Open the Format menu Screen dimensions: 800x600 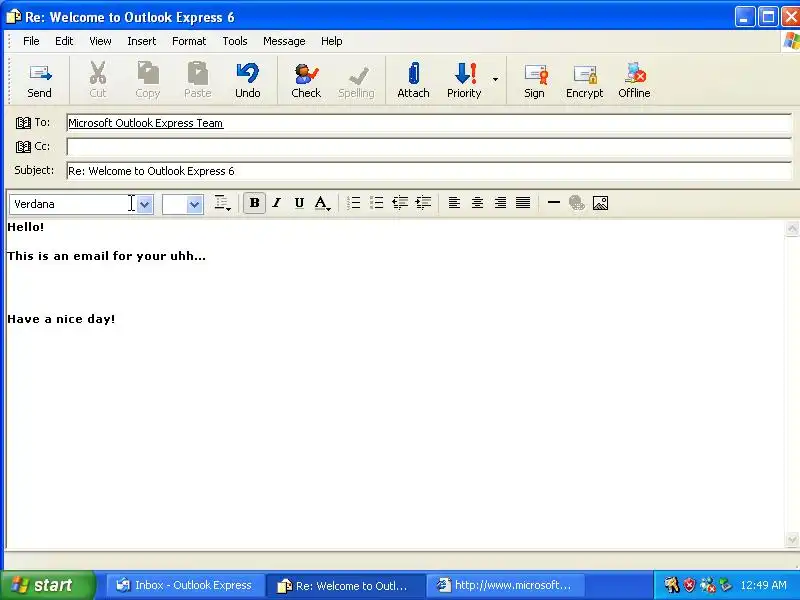click(189, 41)
